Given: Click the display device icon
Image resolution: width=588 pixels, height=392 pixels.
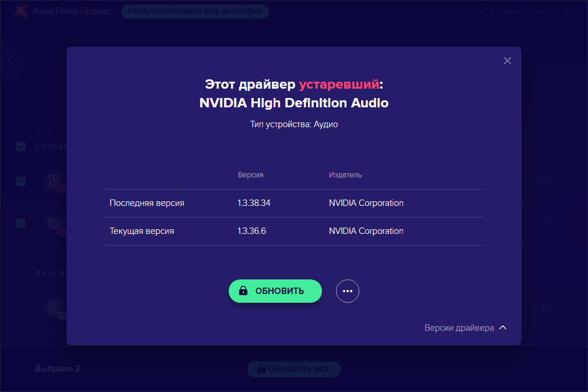Looking at the screenshot, I should 54,224.
